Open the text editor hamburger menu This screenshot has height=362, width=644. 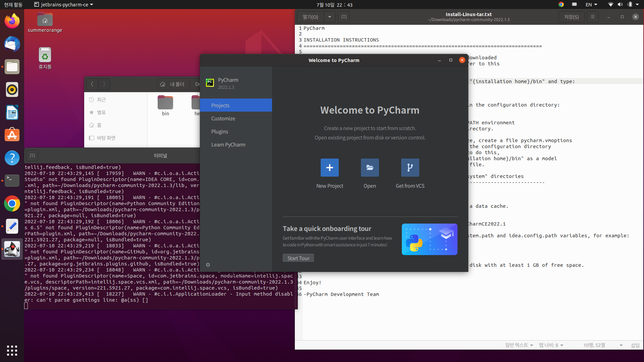(x=593, y=17)
